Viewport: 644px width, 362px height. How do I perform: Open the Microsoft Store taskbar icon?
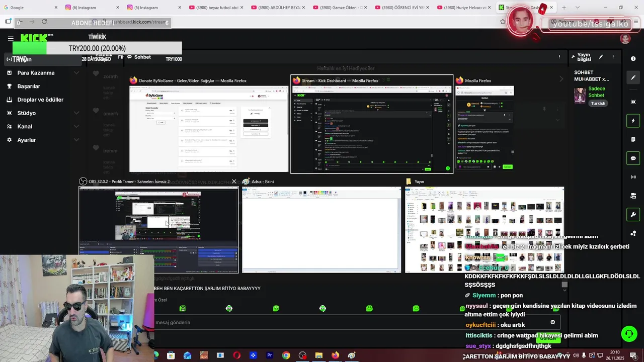click(x=171, y=355)
